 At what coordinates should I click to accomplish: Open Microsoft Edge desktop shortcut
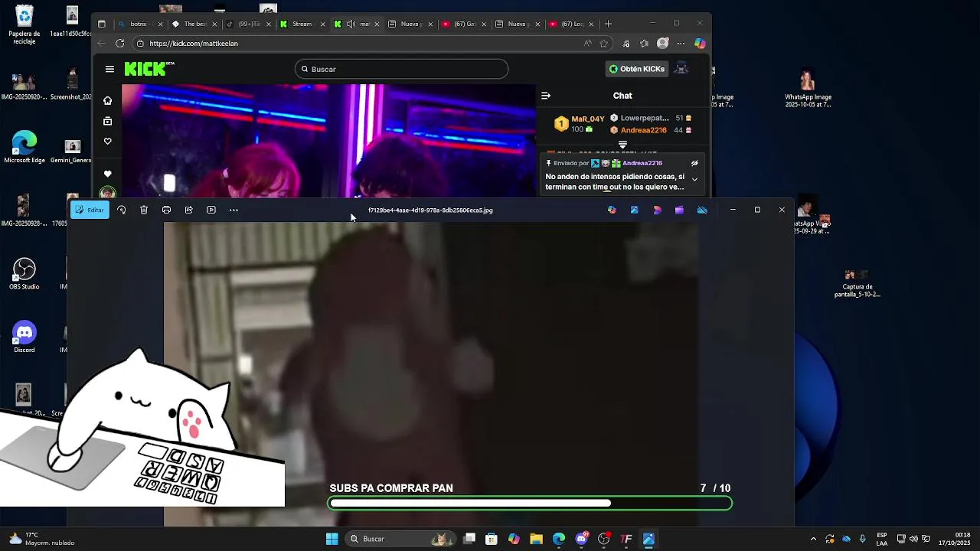click(x=24, y=148)
